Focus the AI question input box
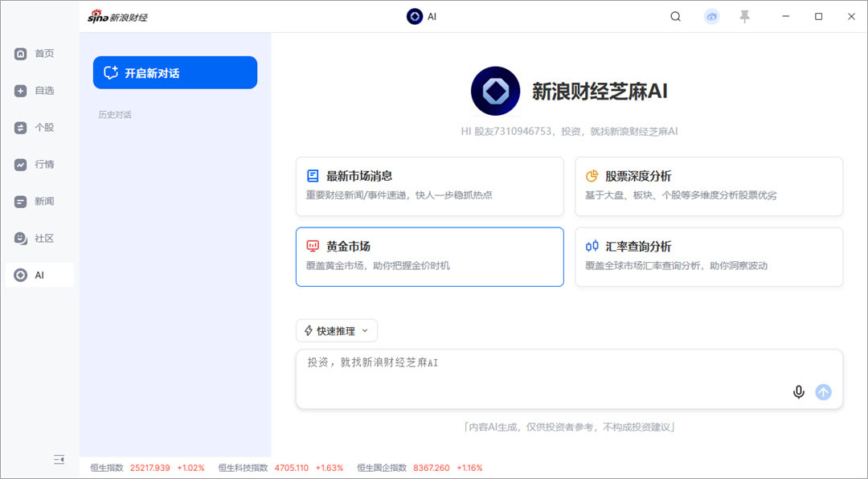 [x=569, y=379]
